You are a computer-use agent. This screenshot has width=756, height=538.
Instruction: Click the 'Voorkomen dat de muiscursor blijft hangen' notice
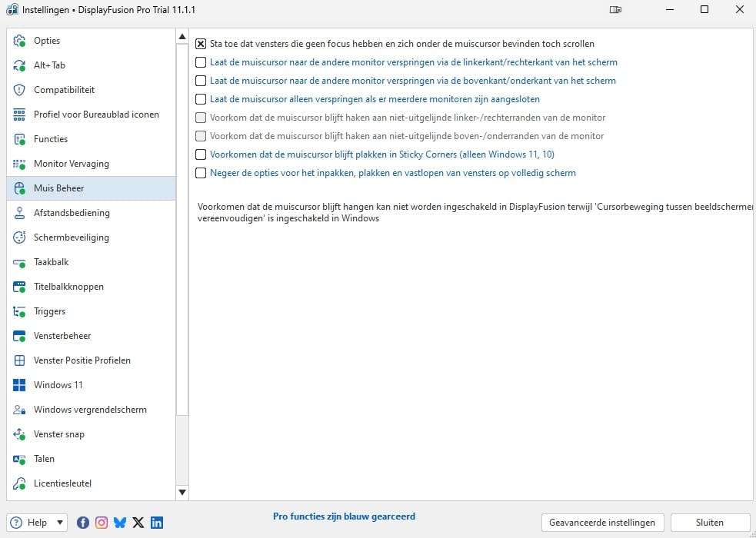coord(475,212)
